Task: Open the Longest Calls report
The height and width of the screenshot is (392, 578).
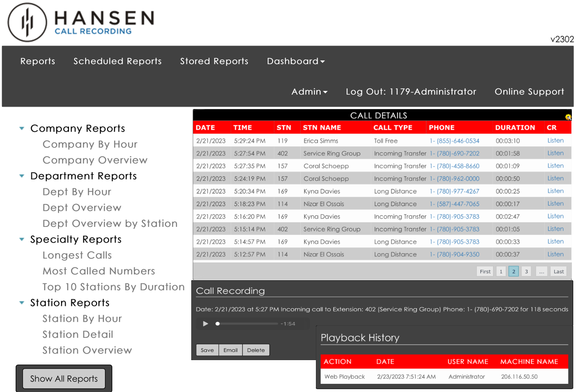Action: [x=77, y=255]
